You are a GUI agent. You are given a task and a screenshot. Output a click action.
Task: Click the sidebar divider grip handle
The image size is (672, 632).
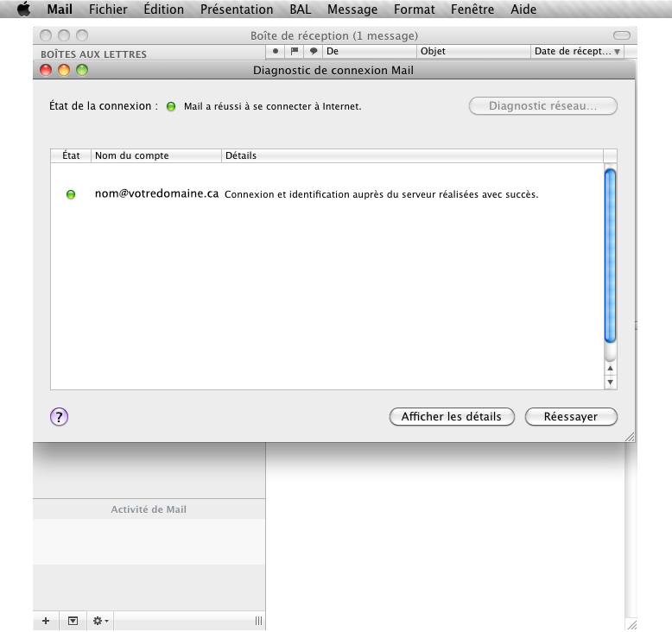[258, 621]
